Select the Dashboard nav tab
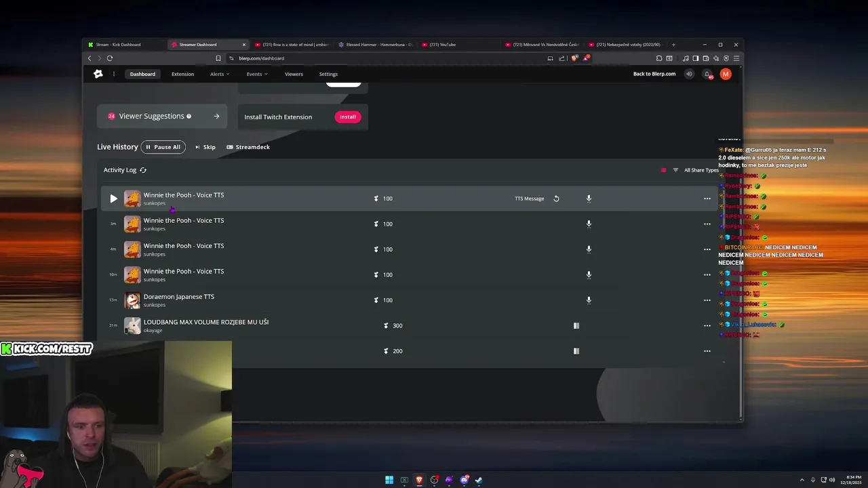868x488 pixels. [x=142, y=74]
